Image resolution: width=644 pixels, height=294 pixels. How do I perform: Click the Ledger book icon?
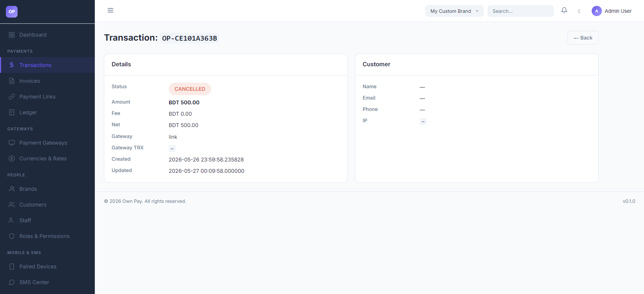click(12, 112)
